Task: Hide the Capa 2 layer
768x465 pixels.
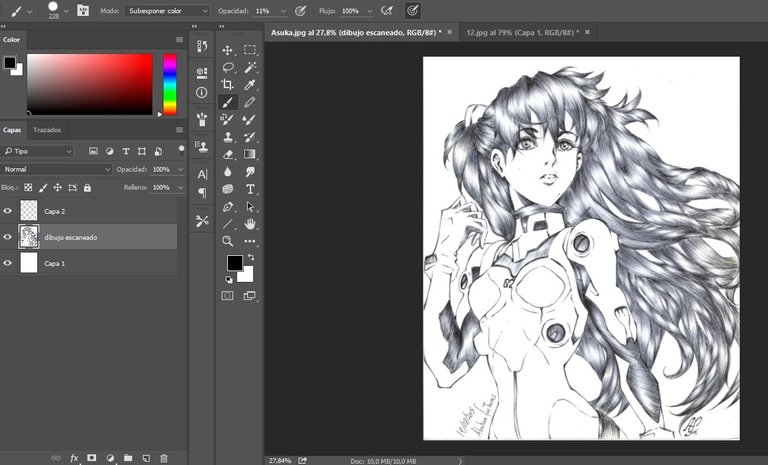Action: [x=7, y=211]
